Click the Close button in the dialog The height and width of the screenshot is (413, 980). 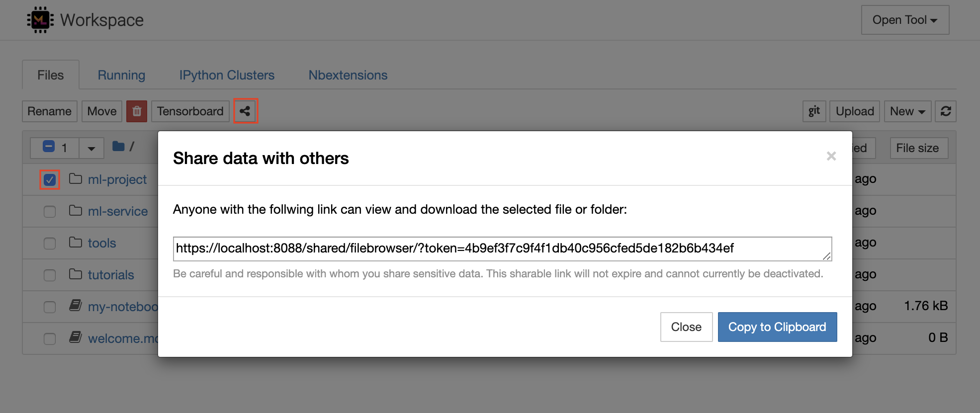click(686, 327)
